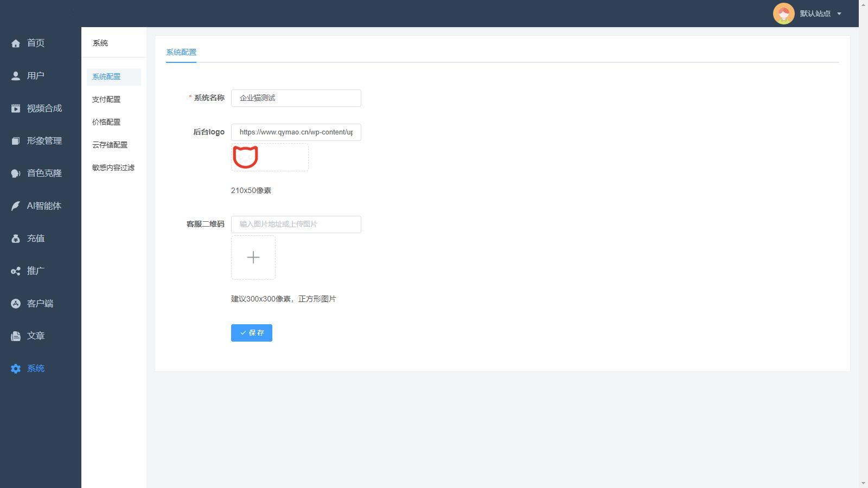
Task: Select the 客户端 client icon
Action: tap(15, 303)
